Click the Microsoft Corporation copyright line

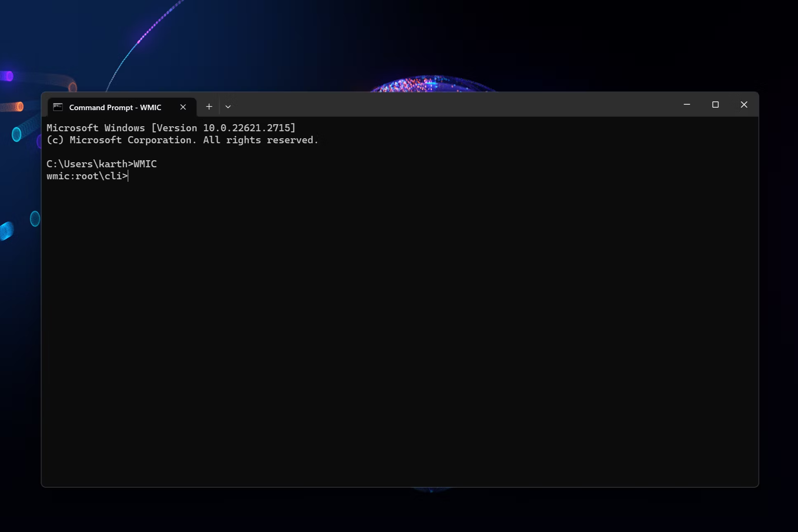(x=182, y=140)
